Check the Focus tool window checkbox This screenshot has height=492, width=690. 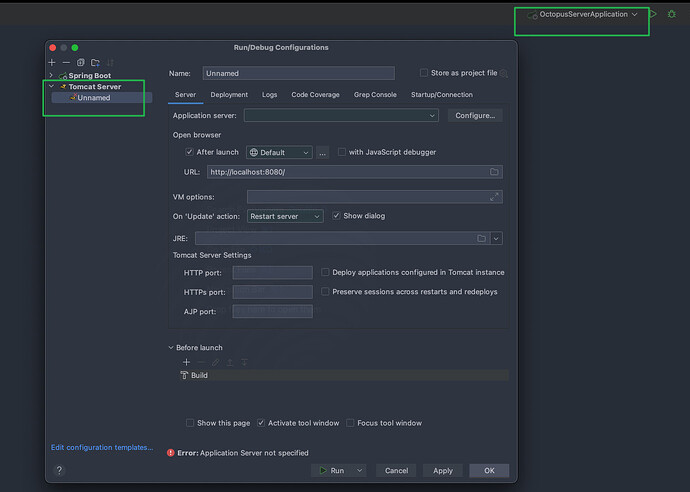point(350,422)
